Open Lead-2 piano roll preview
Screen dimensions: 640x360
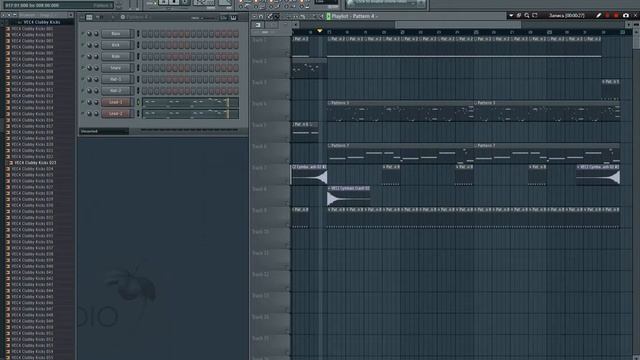coord(190,113)
